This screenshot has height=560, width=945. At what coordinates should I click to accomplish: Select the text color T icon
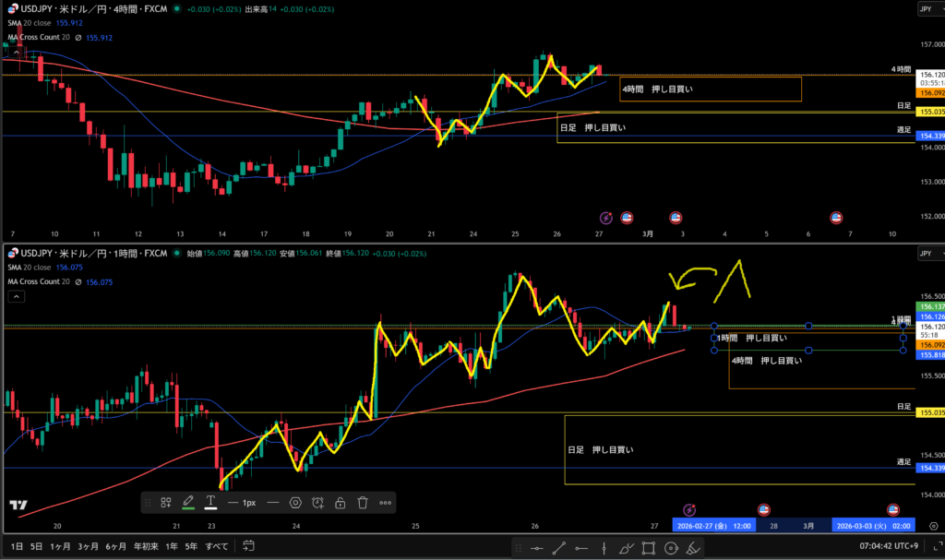tap(210, 503)
